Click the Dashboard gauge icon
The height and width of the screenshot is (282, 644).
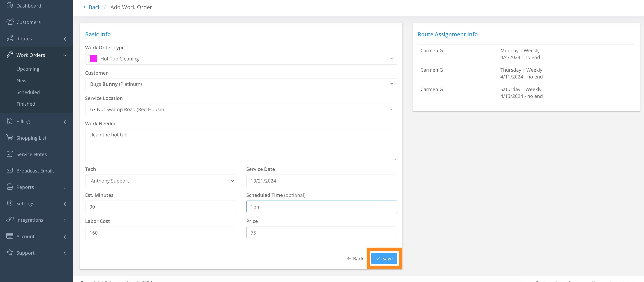click(10, 5)
